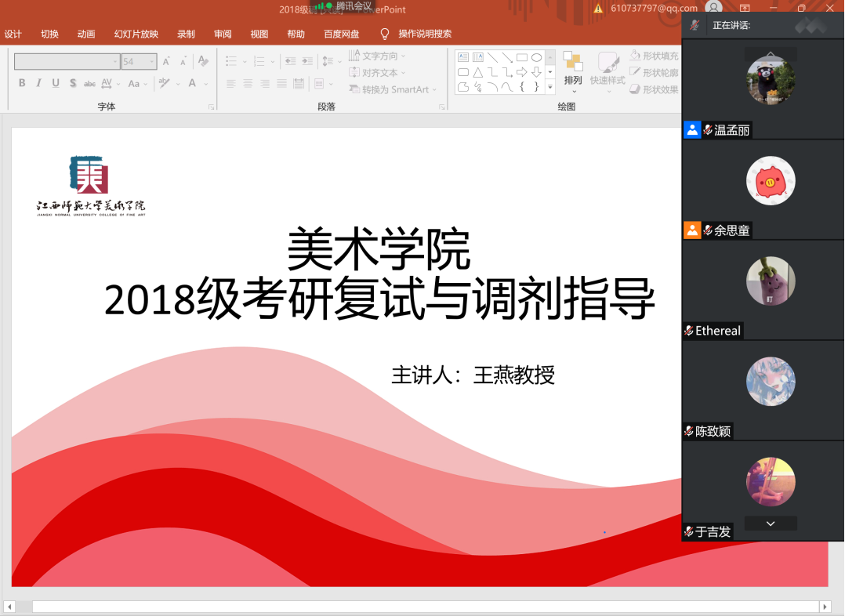
Task: Open the 幻灯片放映 slide show tab
Action: point(136,34)
